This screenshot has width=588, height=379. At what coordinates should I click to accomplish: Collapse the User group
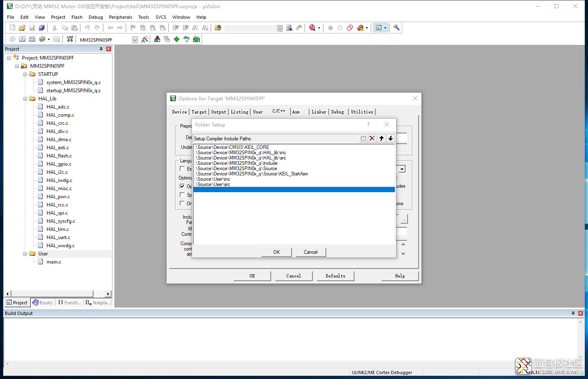25,254
